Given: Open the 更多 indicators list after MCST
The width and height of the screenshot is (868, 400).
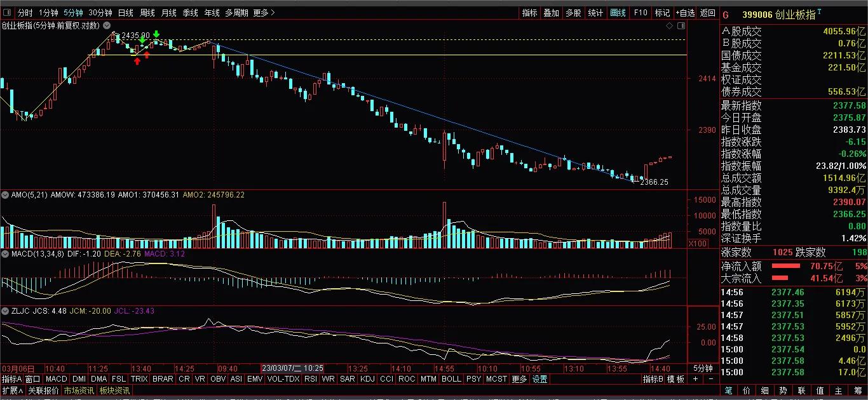Looking at the screenshot, I should pyautogui.click(x=519, y=379).
